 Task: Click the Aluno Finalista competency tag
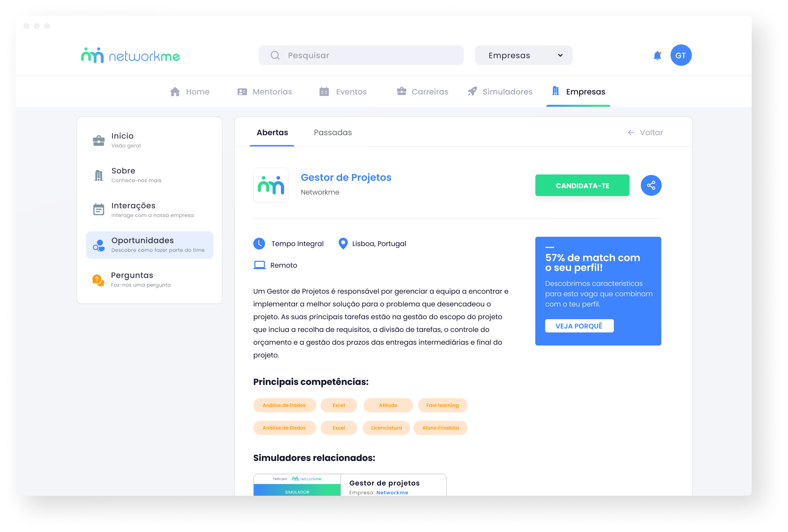pos(440,428)
